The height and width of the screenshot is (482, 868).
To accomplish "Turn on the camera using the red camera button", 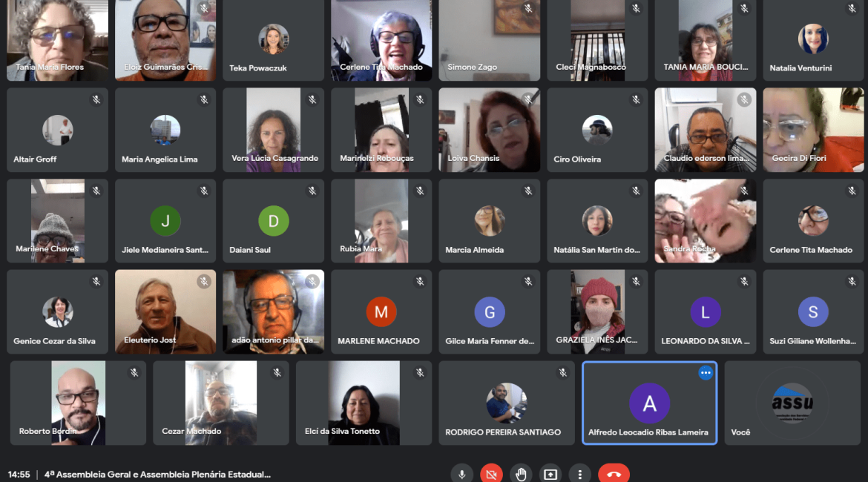I will click(490, 474).
